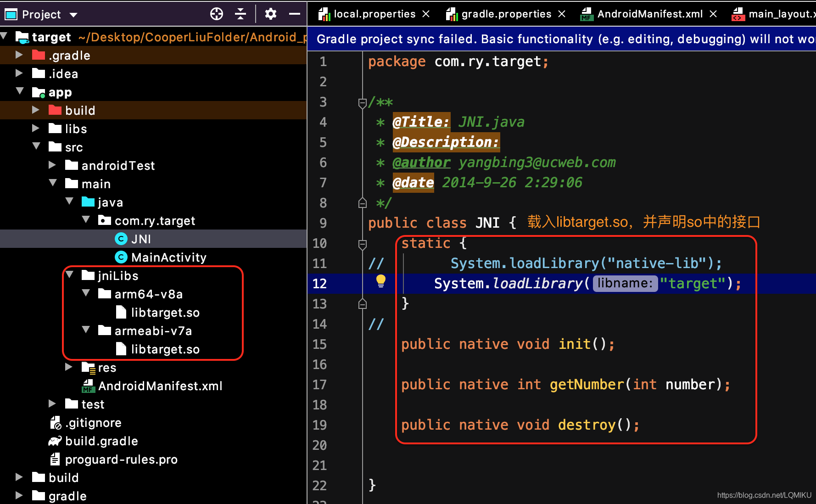Collapse the jniLibs folder
The width and height of the screenshot is (816, 504).
[69, 275]
